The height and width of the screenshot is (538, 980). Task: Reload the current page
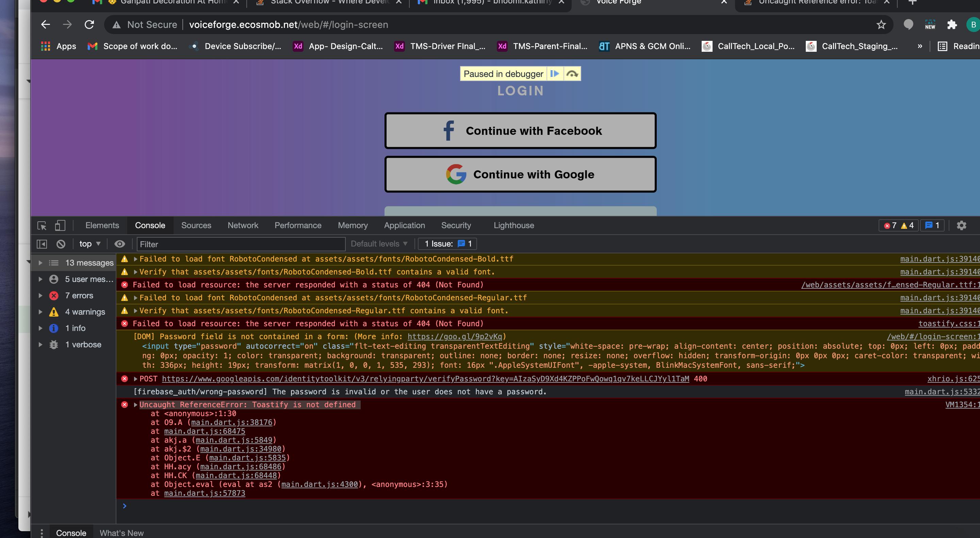tap(89, 25)
